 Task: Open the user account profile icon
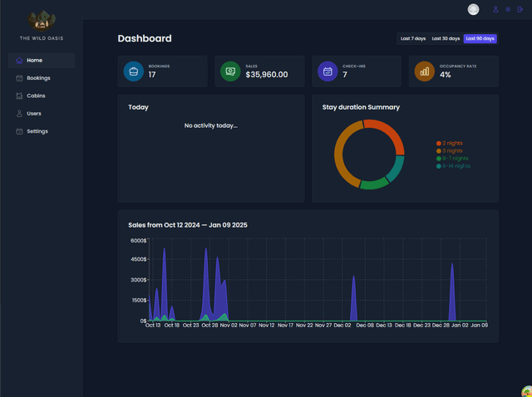pyautogui.click(x=496, y=10)
